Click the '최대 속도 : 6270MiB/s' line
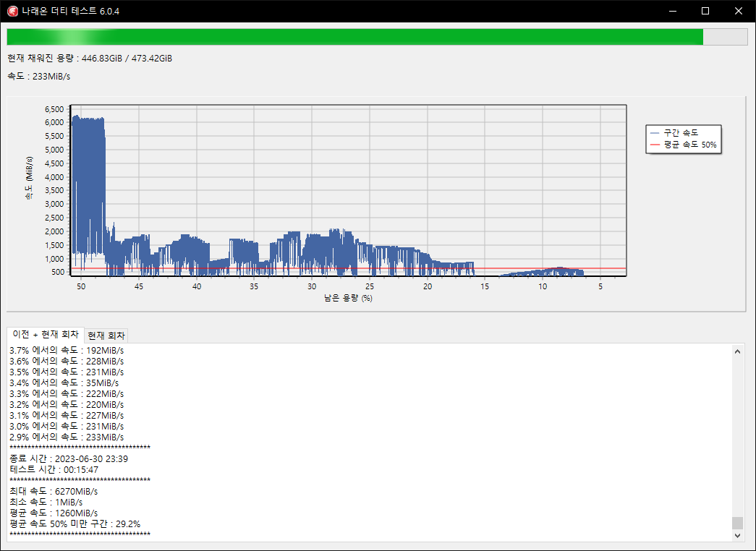Image resolution: width=756 pixels, height=551 pixels. coord(54,491)
